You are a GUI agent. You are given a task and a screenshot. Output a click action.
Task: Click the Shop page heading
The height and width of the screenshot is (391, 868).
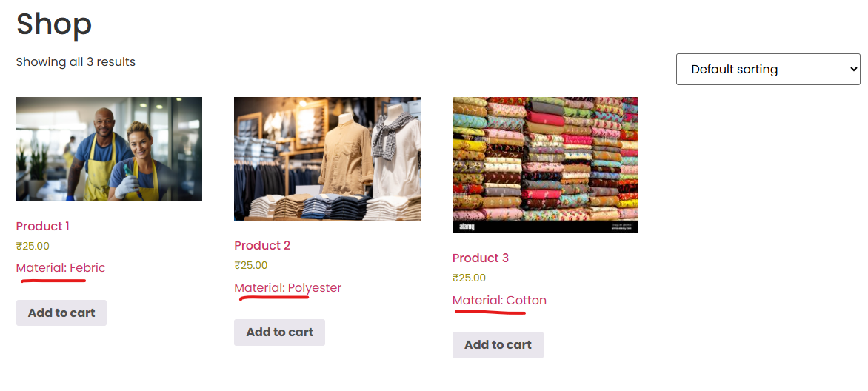[54, 24]
